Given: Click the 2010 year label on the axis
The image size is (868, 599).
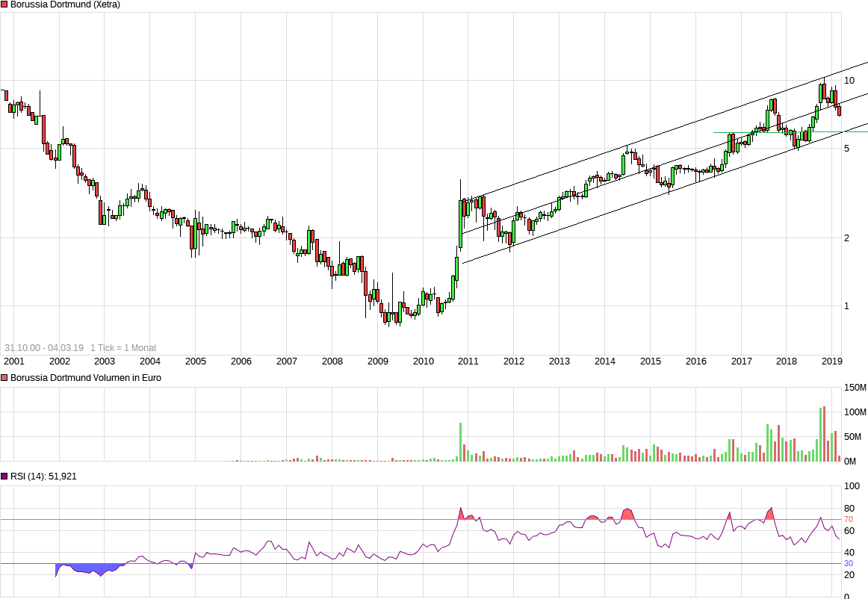Looking at the screenshot, I should click(424, 361).
